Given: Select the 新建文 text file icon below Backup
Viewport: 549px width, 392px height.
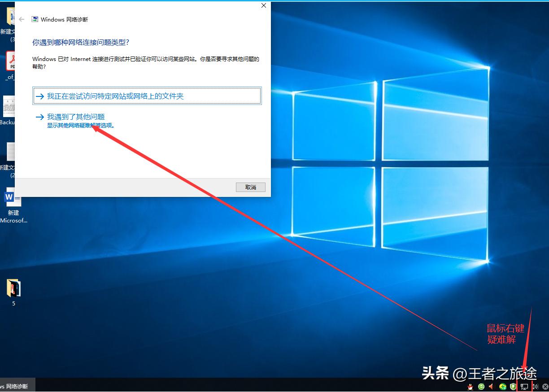Looking at the screenshot, I should 9,160.
